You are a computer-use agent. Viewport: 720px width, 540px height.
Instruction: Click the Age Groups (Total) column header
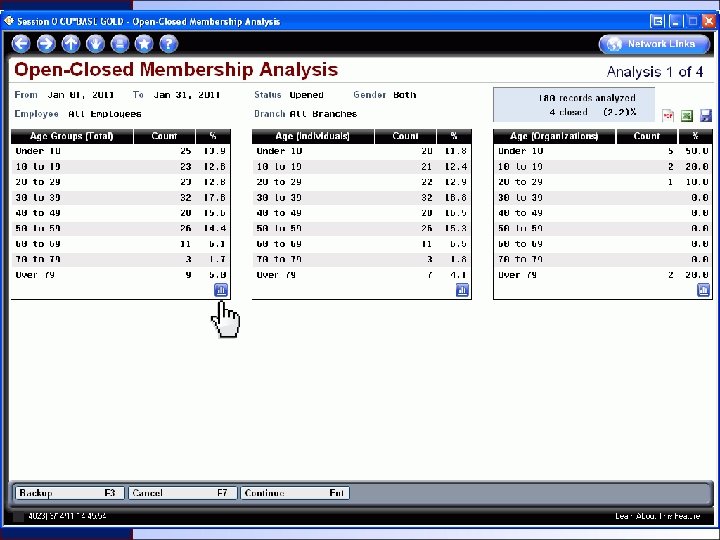[72, 136]
